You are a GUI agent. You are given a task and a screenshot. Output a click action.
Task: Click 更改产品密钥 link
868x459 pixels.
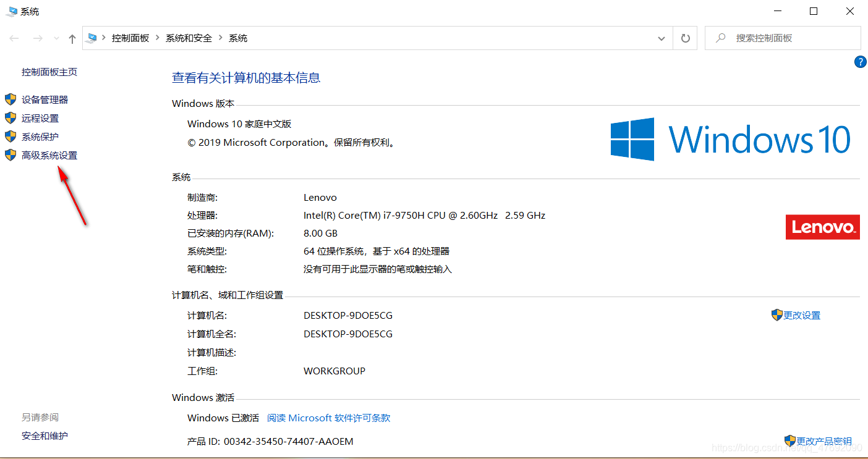point(824,441)
